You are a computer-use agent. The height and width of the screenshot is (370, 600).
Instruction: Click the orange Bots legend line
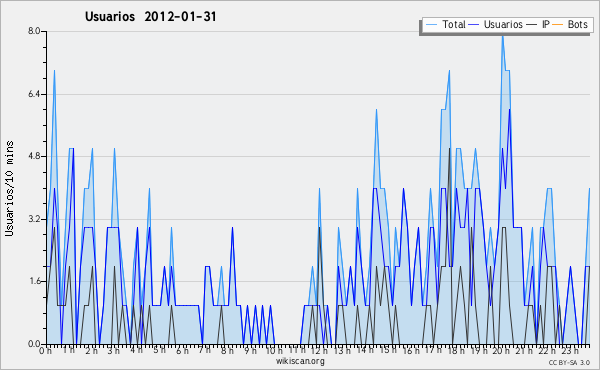558,25
